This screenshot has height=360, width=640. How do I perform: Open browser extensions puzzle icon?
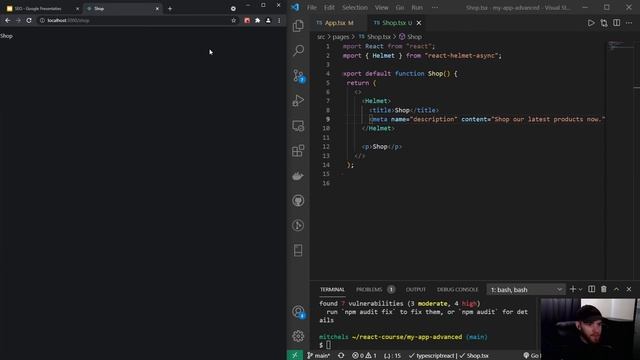point(258,20)
